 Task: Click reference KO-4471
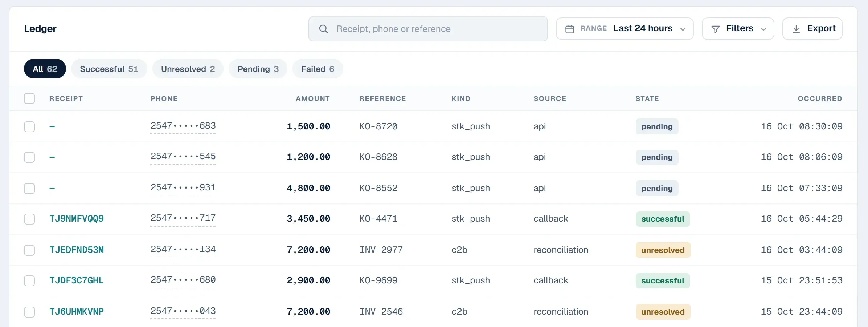click(378, 219)
